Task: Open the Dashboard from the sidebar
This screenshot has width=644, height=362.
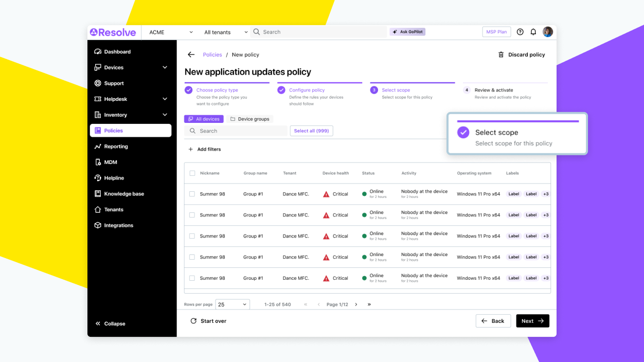Action: pyautogui.click(x=117, y=51)
